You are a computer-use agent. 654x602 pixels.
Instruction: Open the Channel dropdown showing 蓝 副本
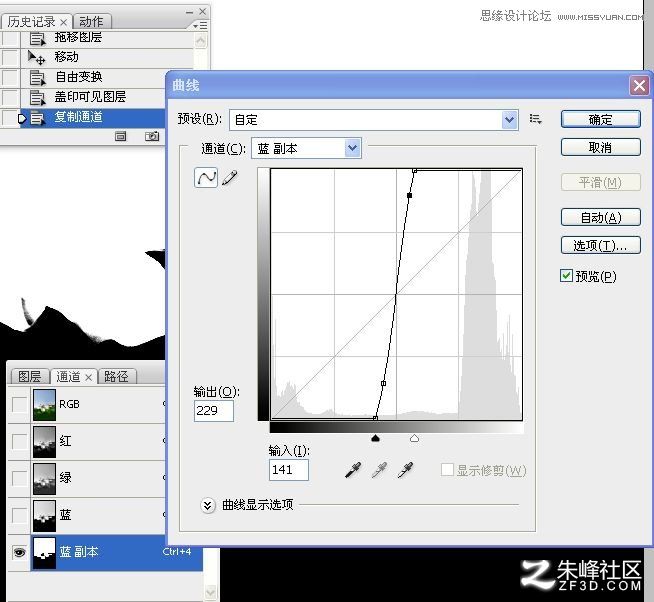306,148
